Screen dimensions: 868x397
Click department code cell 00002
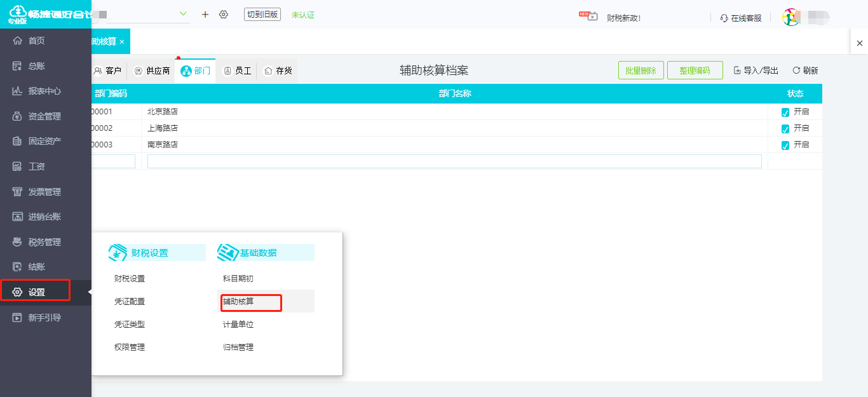pos(116,128)
